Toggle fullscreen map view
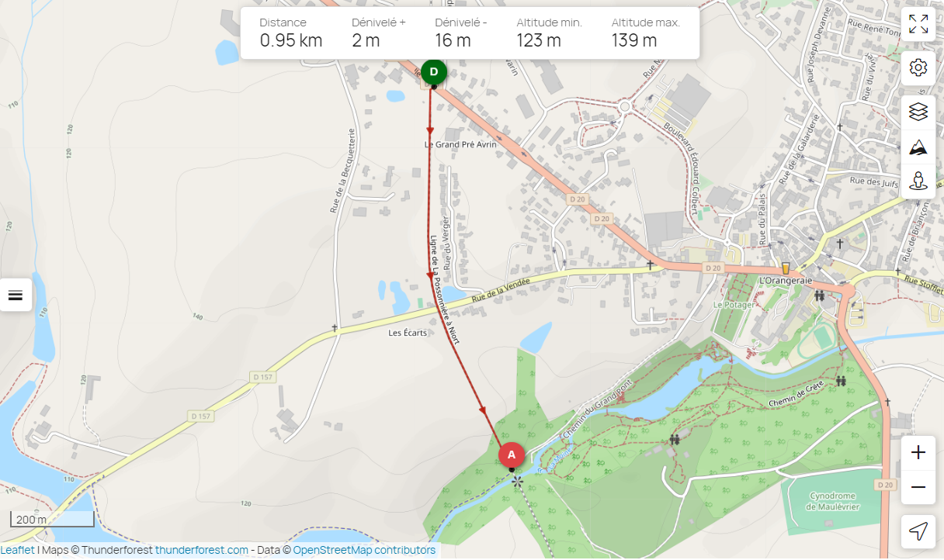The width and height of the screenshot is (944, 560). click(918, 24)
